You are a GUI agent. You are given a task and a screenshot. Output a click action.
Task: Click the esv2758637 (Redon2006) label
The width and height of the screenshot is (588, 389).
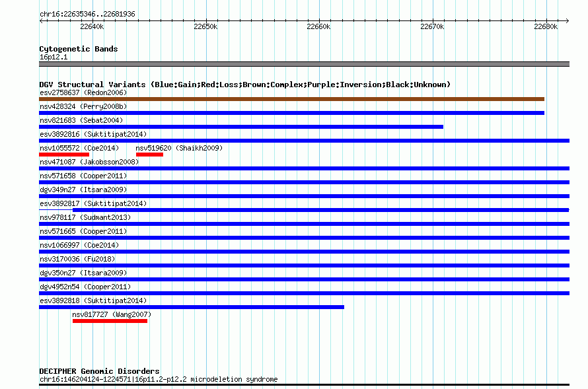[83, 92]
